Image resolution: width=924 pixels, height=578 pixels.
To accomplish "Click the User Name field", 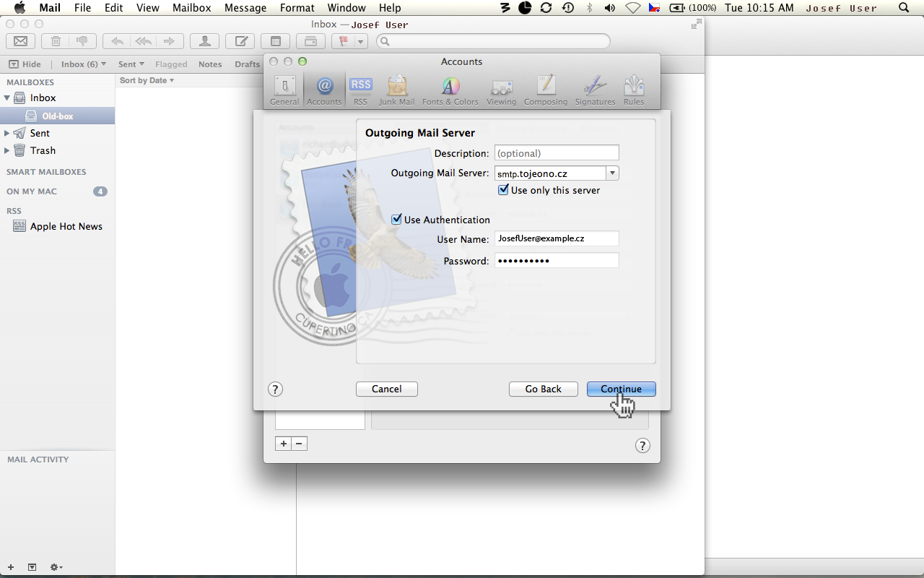I will point(557,238).
